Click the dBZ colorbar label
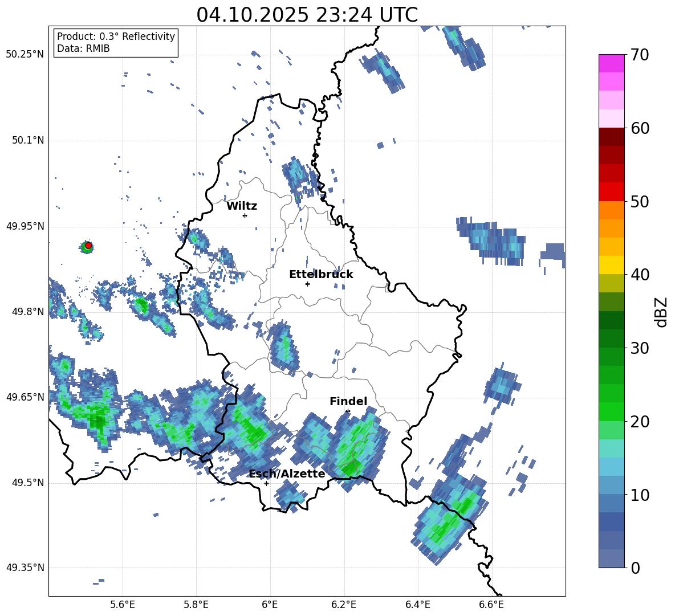Viewport: 675px width, 616px height. pyautogui.click(x=661, y=312)
